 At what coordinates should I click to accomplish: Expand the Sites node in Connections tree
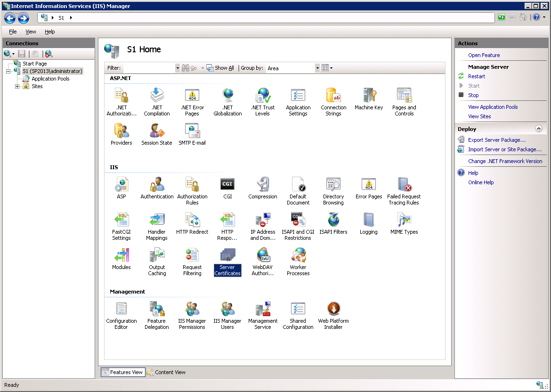pyautogui.click(x=17, y=86)
